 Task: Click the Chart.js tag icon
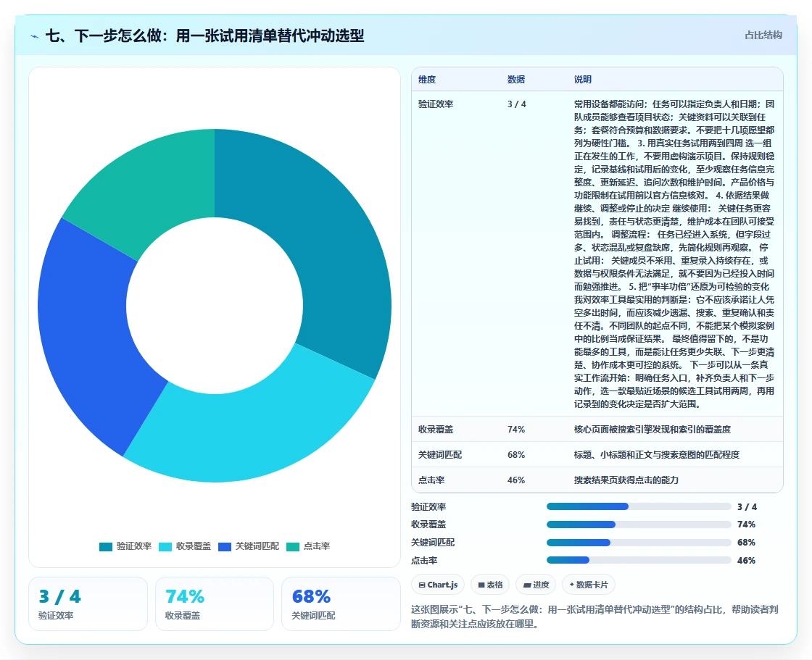tap(422, 585)
